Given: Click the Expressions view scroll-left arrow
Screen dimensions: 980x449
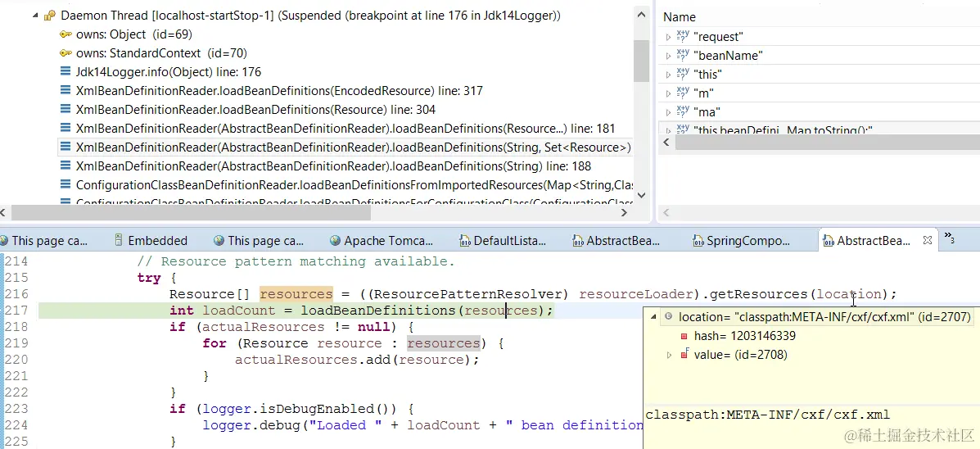Looking at the screenshot, I should coord(666,143).
